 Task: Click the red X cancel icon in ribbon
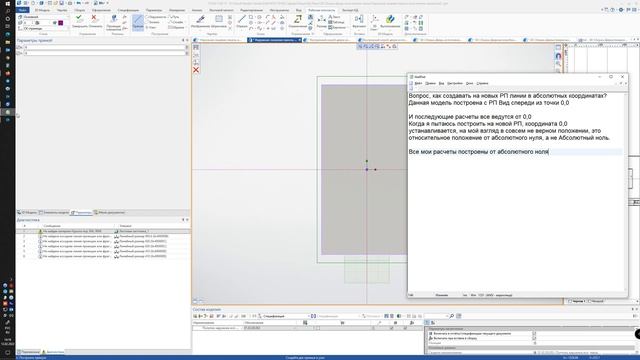(94, 18)
